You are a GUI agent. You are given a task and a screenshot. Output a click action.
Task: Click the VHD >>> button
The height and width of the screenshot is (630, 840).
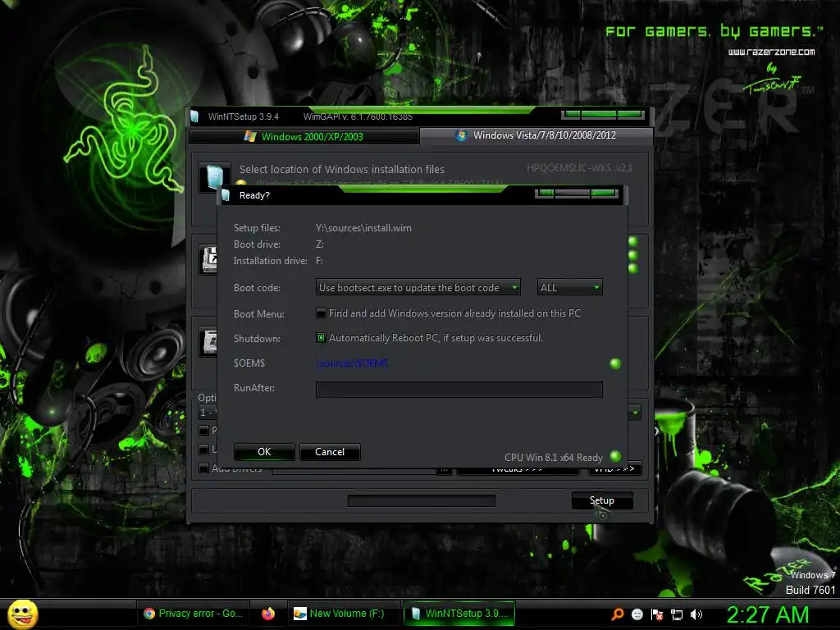pyautogui.click(x=614, y=469)
